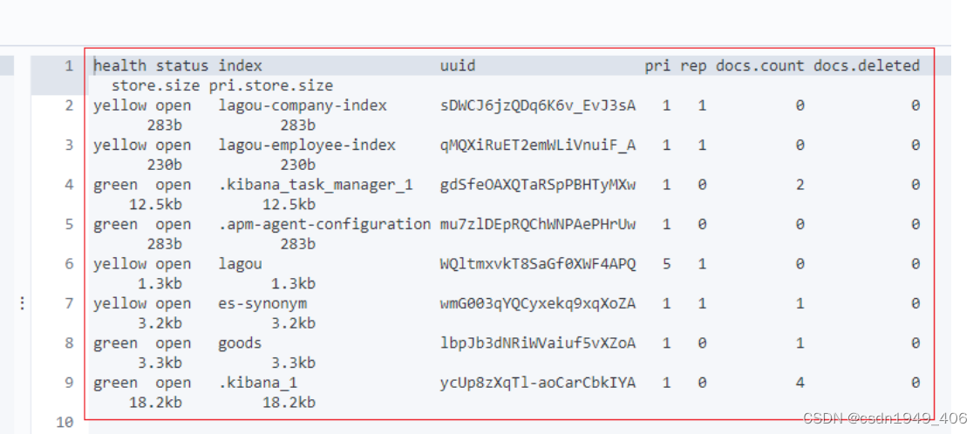Click line number 4 in the gutter

70,185
